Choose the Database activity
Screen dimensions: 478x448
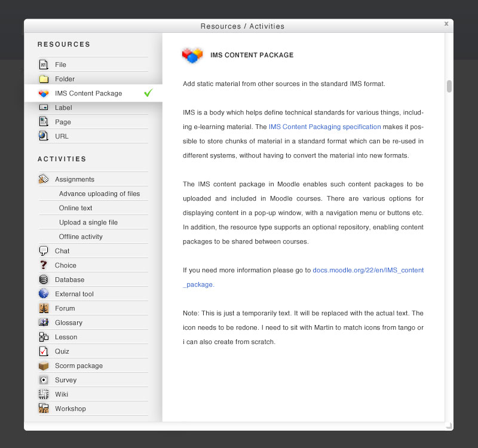pyautogui.click(x=93, y=280)
